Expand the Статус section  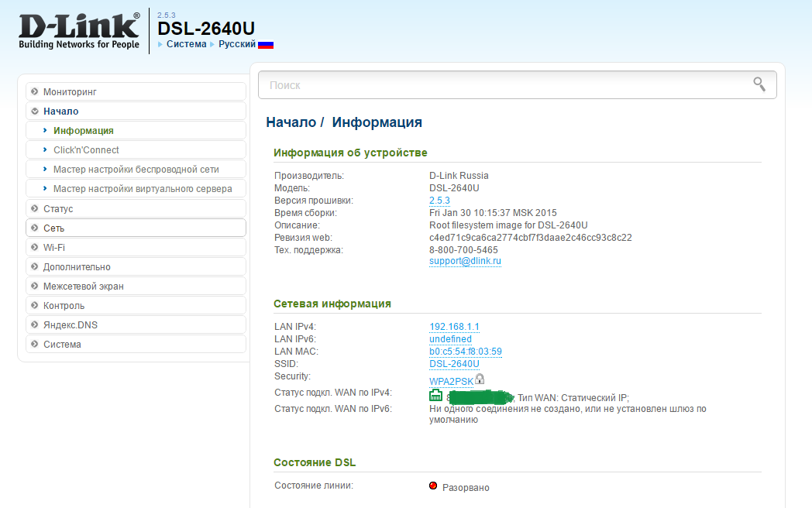(58, 209)
